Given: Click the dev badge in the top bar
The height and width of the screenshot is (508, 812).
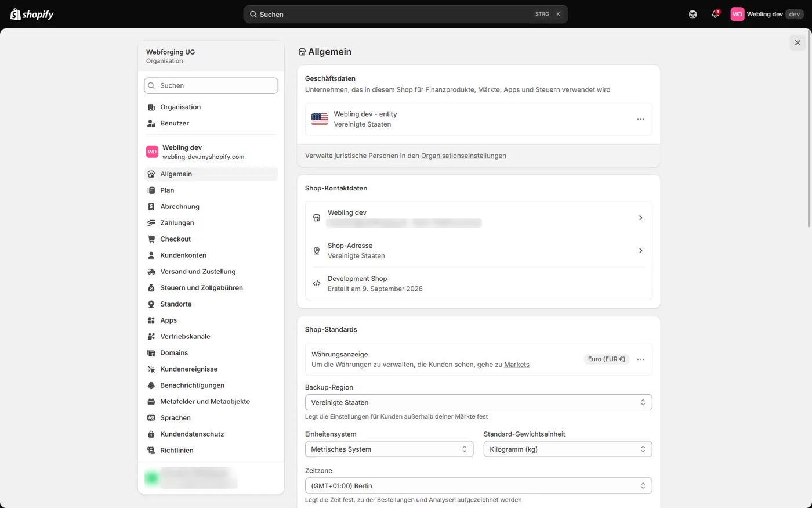Looking at the screenshot, I should [795, 14].
